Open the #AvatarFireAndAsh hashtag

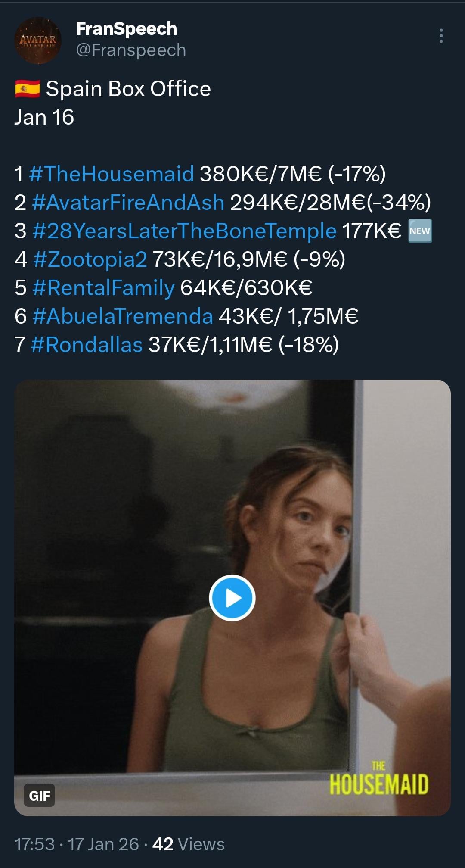tap(128, 202)
